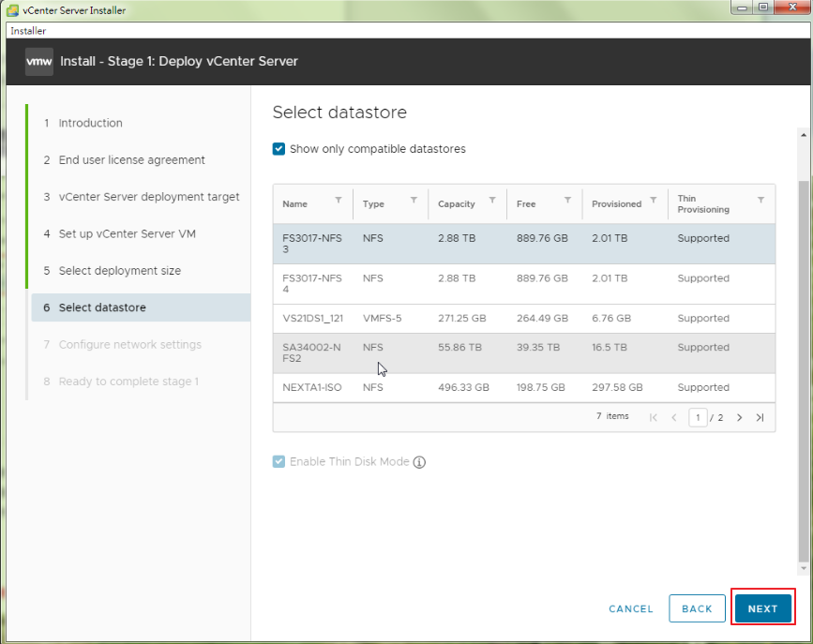Select the VS21DS1_121 datastore row

pos(523,319)
